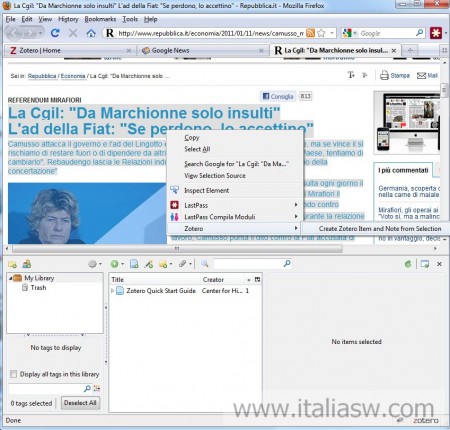The image size is (450, 430).
Task: Click the tab list icon at tab bar end
Action: tap(444, 51)
